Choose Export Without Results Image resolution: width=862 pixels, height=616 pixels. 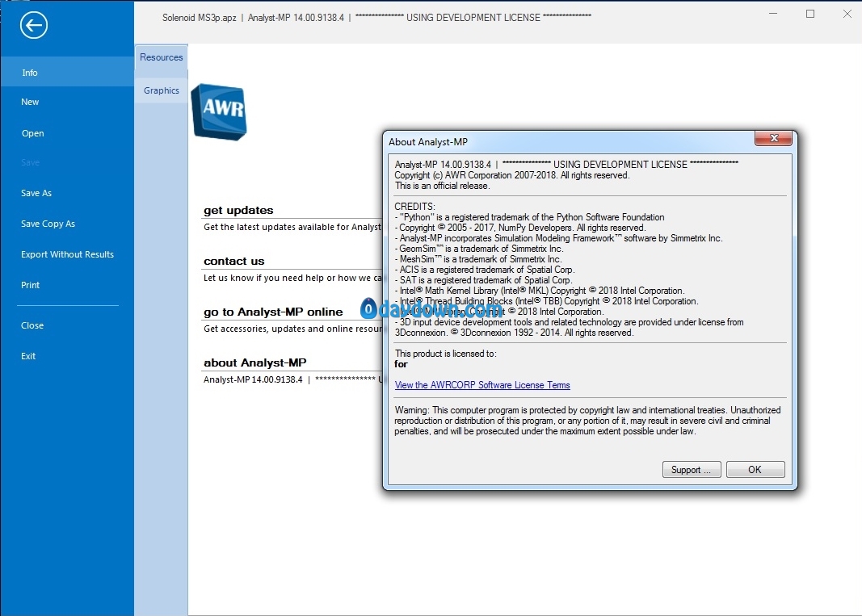[x=67, y=254]
